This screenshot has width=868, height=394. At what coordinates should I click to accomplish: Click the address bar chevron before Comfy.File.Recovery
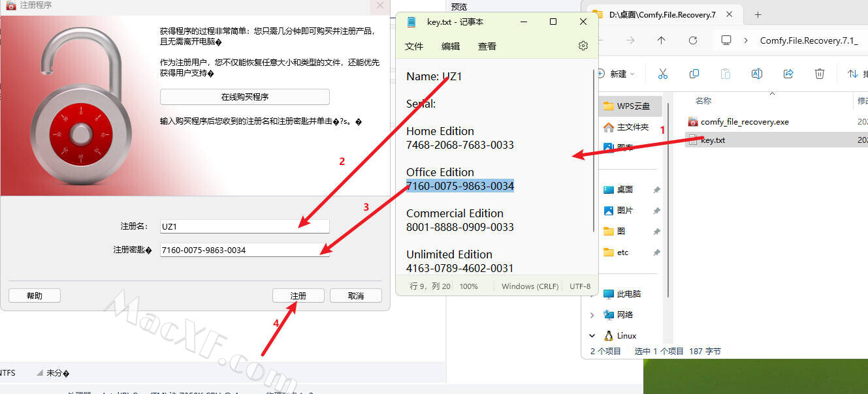click(747, 40)
